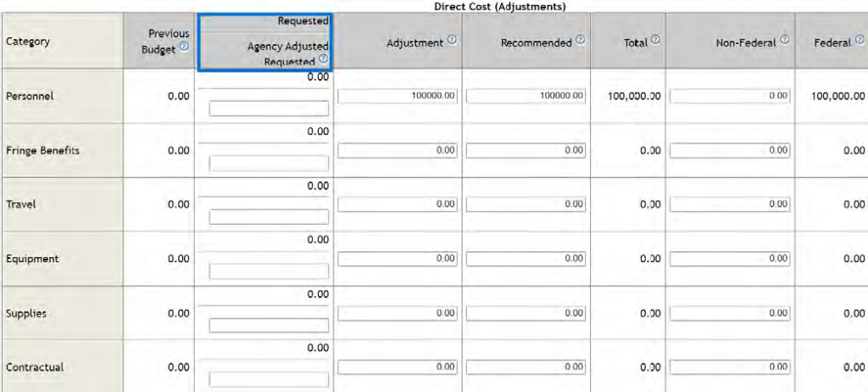Viewport: 868px width, 392px height.
Task: Click the Supplies Recommended input field
Action: (x=526, y=313)
